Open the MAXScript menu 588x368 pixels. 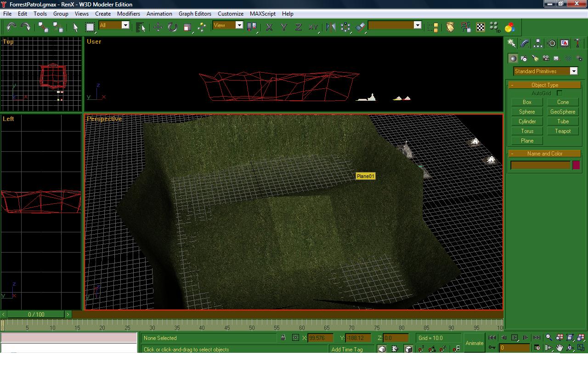(x=262, y=14)
